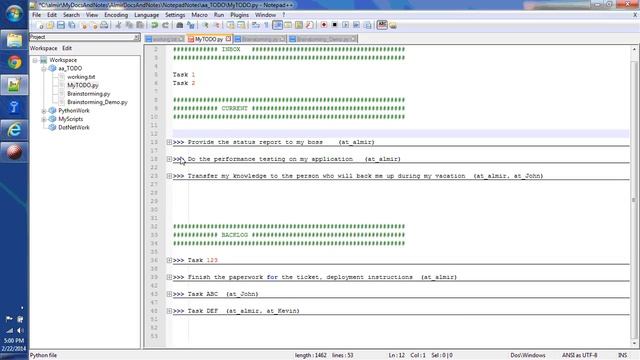Viewport: 640px width, 360px height.
Task: Click the last toolbar icon after ABC
Action: (x=393, y=25)
